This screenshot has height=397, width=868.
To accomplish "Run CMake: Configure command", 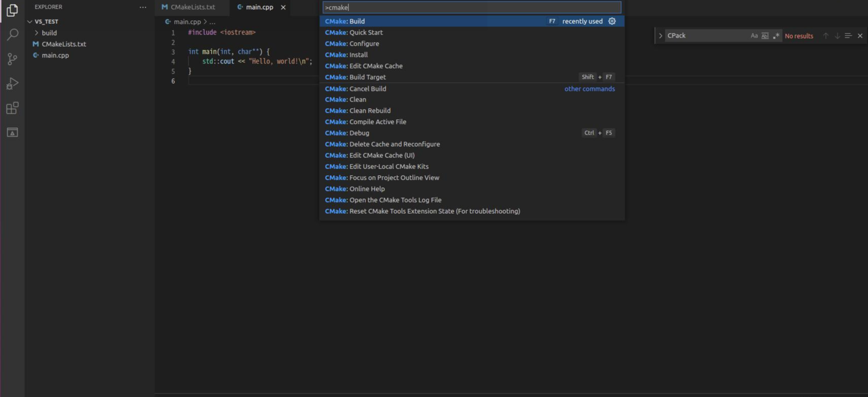I will (472, 44).
